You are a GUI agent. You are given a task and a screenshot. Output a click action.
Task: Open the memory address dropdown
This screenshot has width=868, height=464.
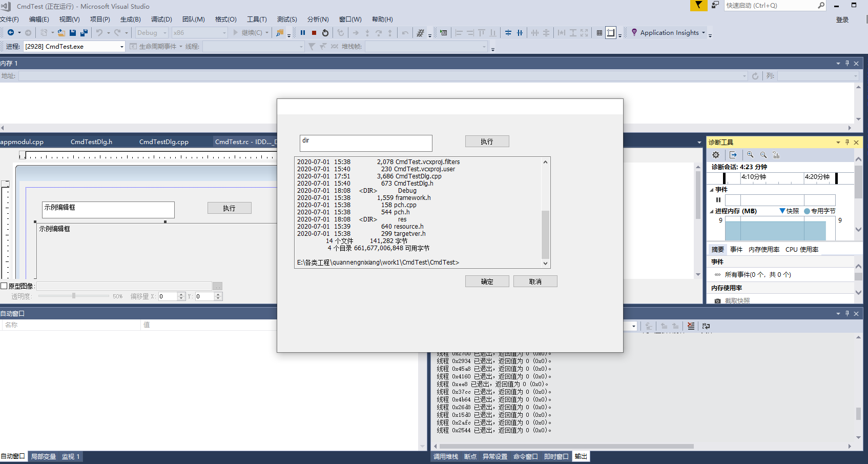745,76
